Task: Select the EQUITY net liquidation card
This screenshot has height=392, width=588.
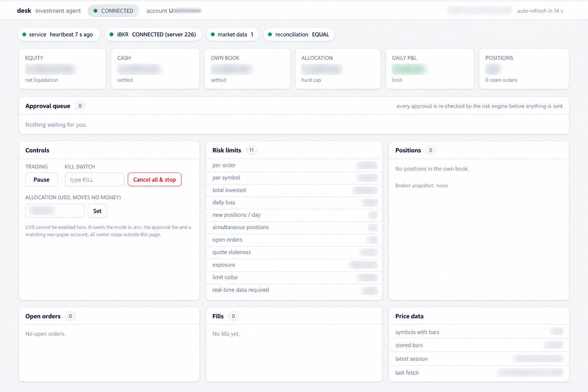Action: (62, 69)
